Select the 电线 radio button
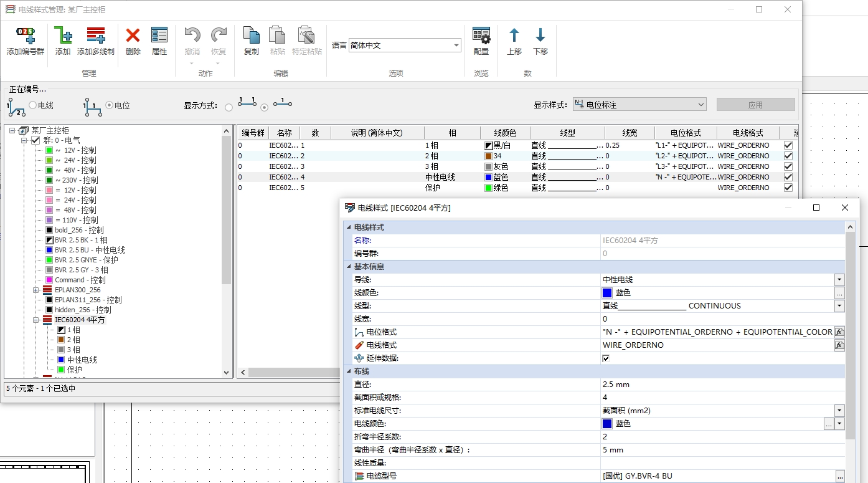 32,105
